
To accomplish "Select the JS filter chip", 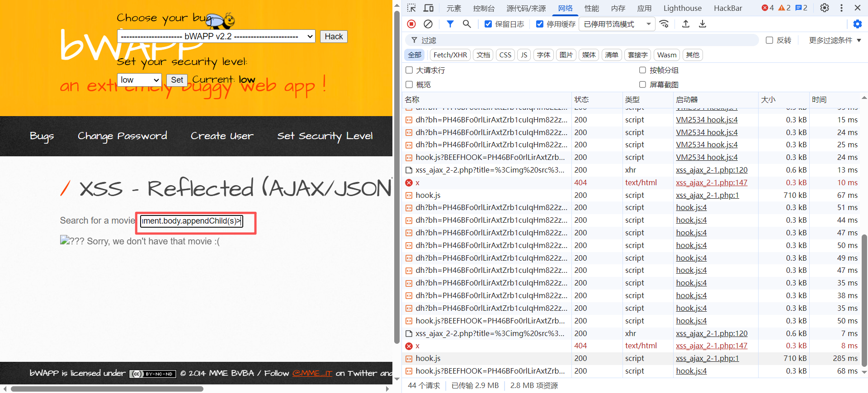I will 524,55.
